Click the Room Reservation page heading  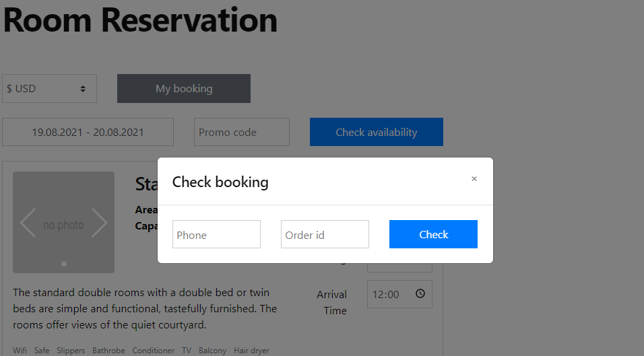(141, 20)
